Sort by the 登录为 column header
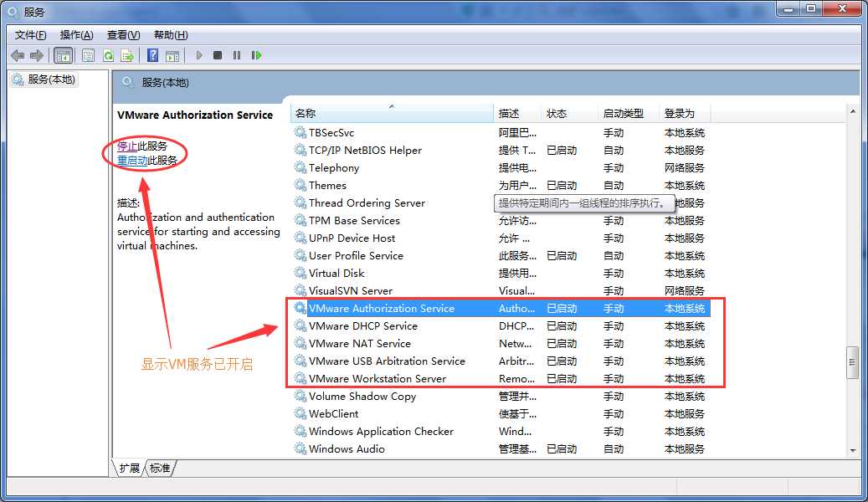Viewport: 868px width, 502px height. point(684,114)
